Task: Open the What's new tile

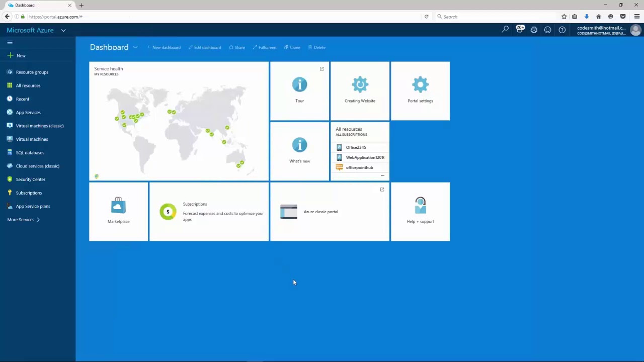Action: (x=299, y=151)
